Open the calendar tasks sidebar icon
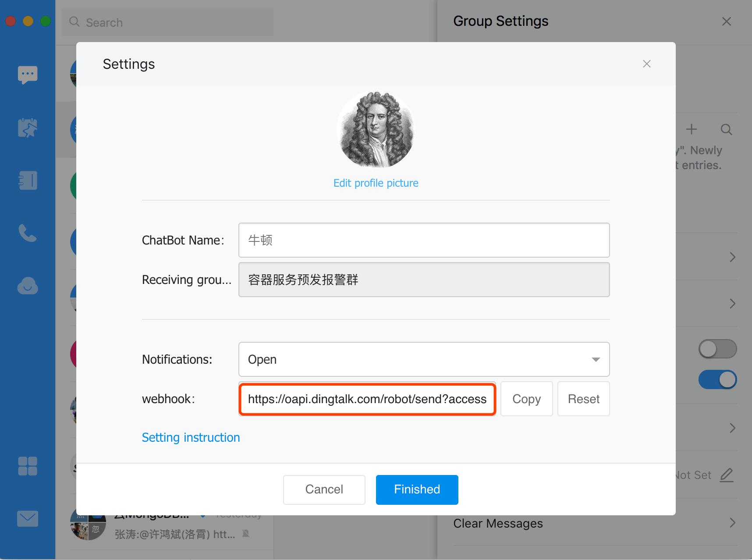 [x=28, y=128]
